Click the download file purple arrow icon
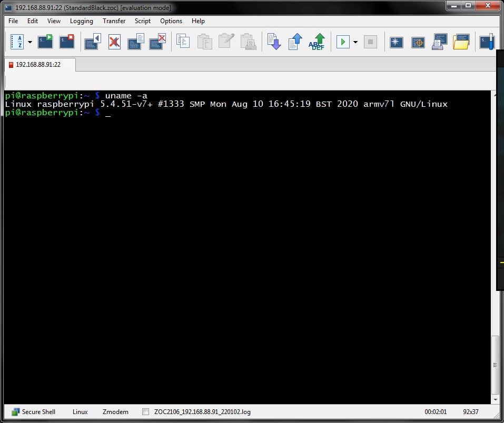The image size is (504, 423). click(x=274, y=42)
